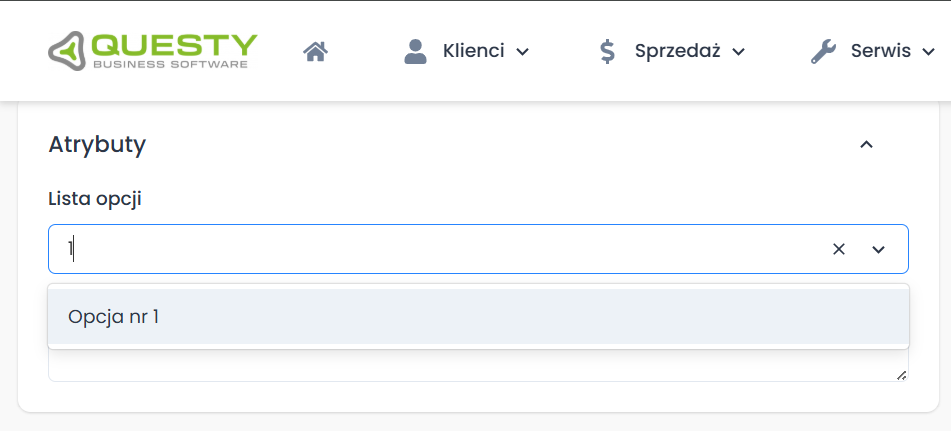Click the Atrybuty section heading
Viewport: 951px width, 431px height.
[x=97, y=145]
